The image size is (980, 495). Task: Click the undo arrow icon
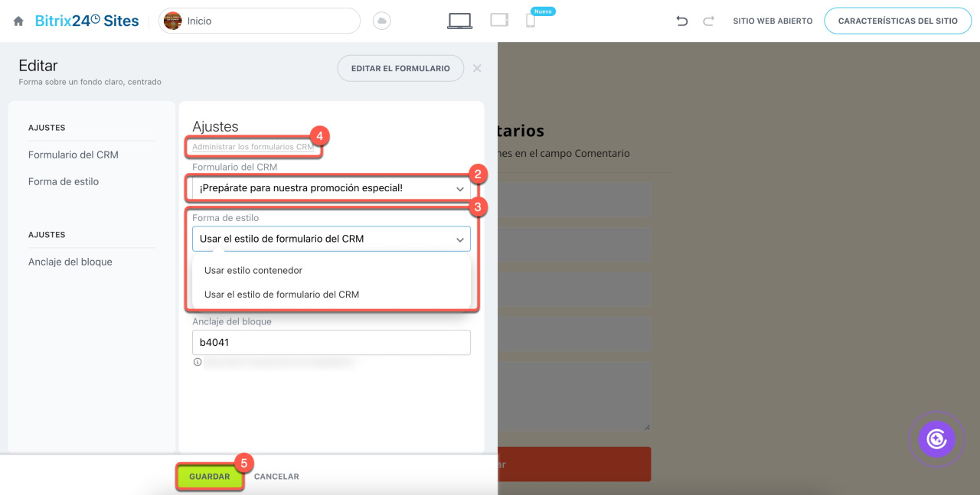click(x=681, y=21)
